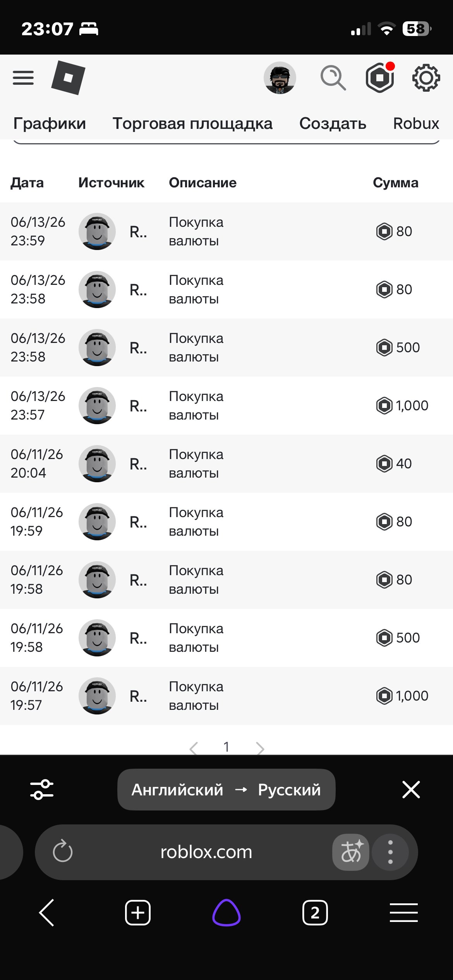Go to next transactions page arrow

(260, 748)
